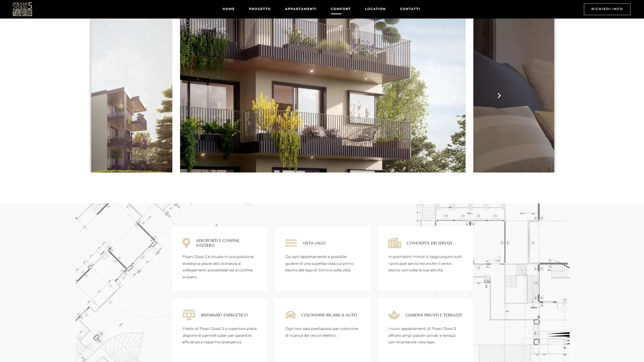Image resolution: width=644 pixels, height=362 pixels.
Task: Navigate to Appartamenti page
Action: [301, 9]
